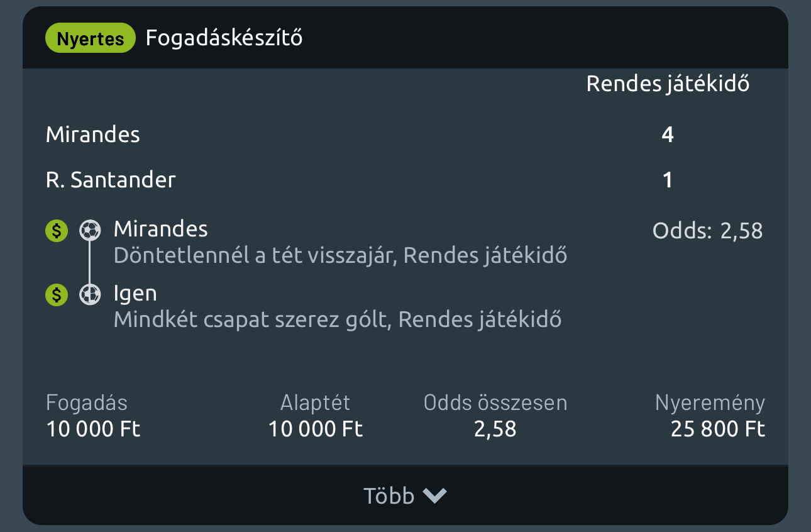Image resolution: width=811 pixels, height=532 pixels.
Task: Click the Mirandes score of 4
Action: (668, 135)
